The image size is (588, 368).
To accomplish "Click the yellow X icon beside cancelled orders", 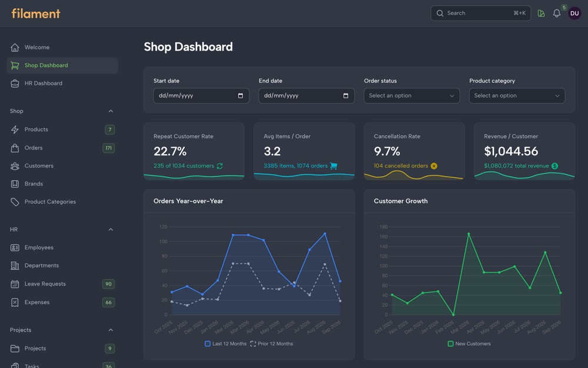I will (x=434, y=166).
